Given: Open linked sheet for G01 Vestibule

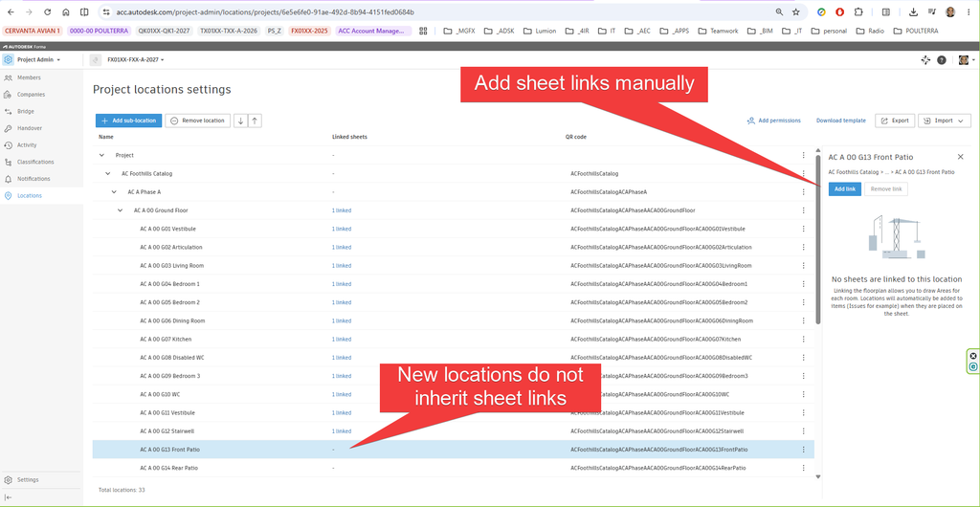Looking at the screenshot, I should coord(342,230).
